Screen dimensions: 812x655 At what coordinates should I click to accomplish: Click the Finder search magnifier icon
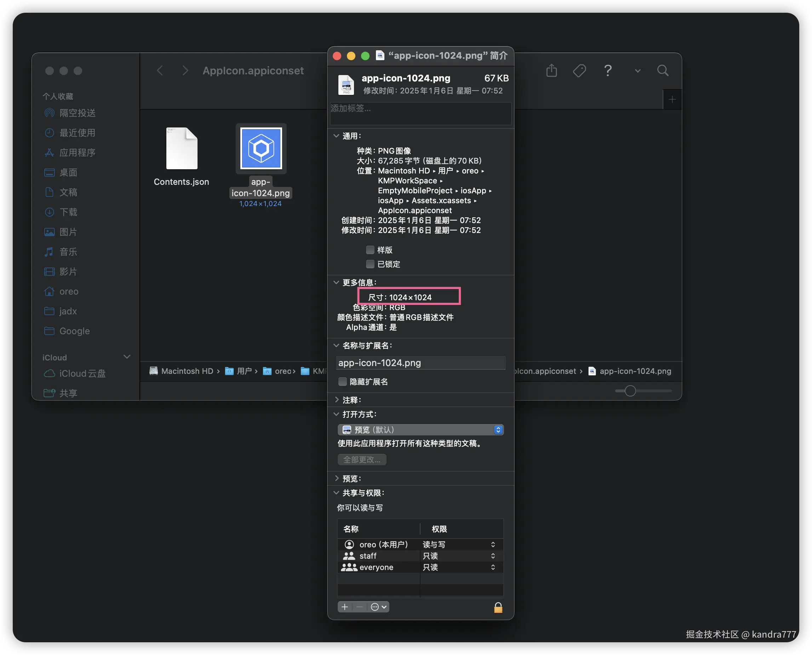pos(663,70)
